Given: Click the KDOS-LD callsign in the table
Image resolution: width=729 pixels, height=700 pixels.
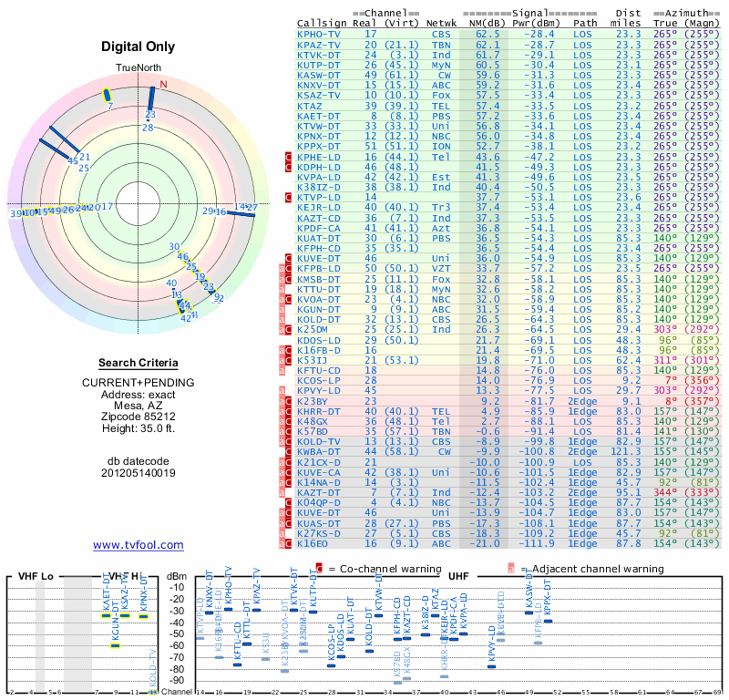Looking at the screenshot, I should pos(318,341).
